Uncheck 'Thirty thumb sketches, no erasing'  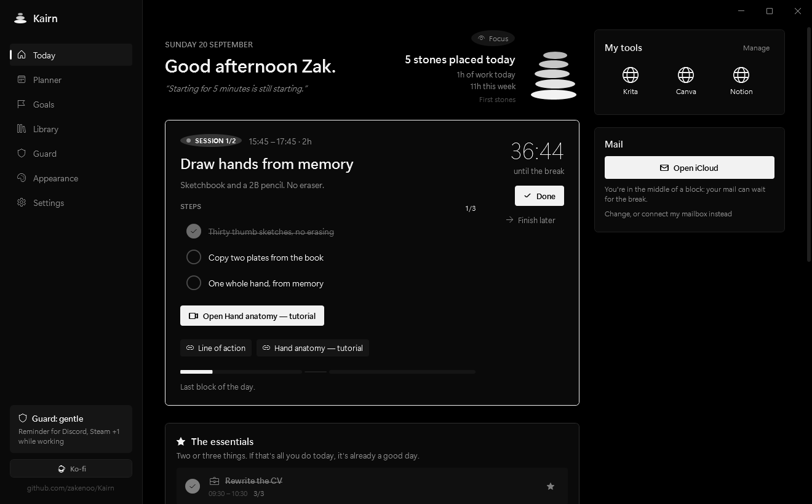point(194,231)
